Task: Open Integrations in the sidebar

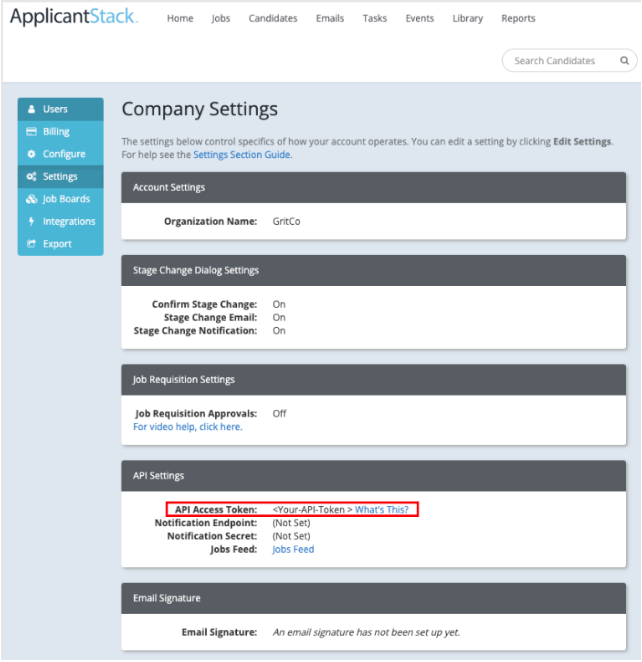Action: pos(60,221)
